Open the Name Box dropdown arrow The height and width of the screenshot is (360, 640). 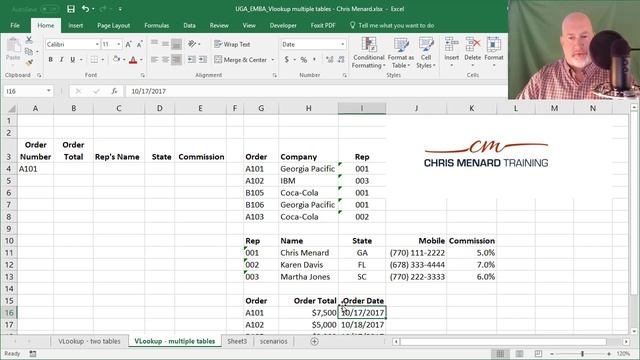[x=49, y=91]
